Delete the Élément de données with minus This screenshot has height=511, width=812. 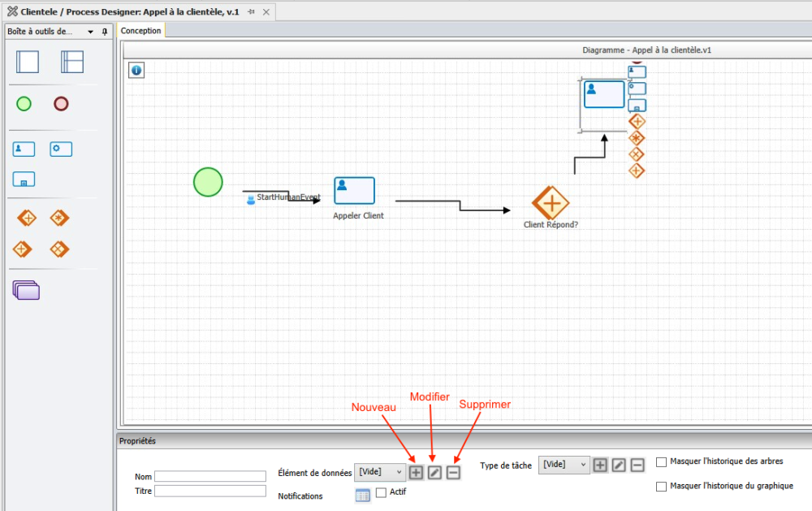pos(453,472)
